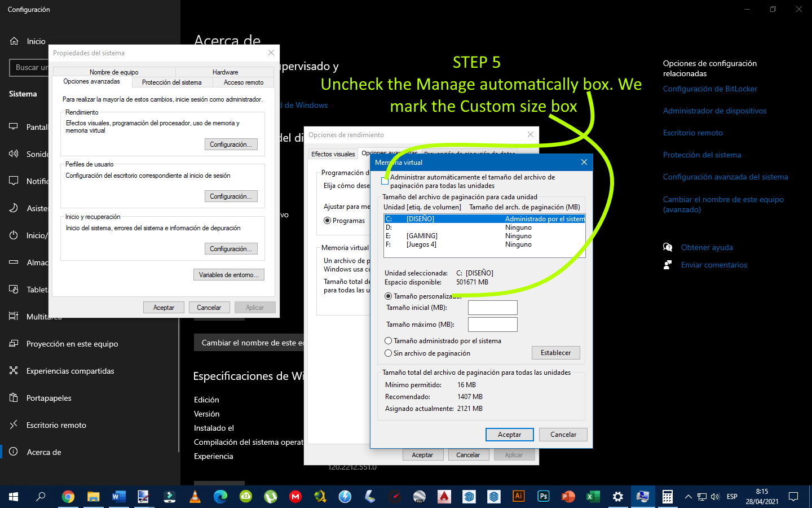The height and width of the screenshot is (508, 812).
Task: Select drive E: [GAMING] in list
Action: click(484, 236)
